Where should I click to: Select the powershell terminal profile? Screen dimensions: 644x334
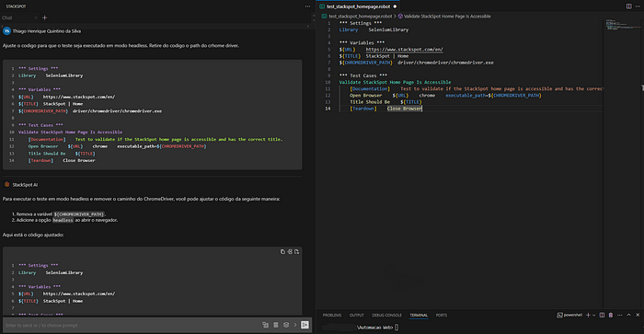(569, 315)
